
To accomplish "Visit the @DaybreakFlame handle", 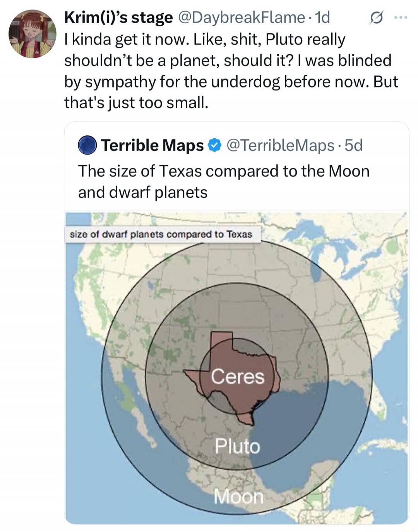I will [241, 17].
